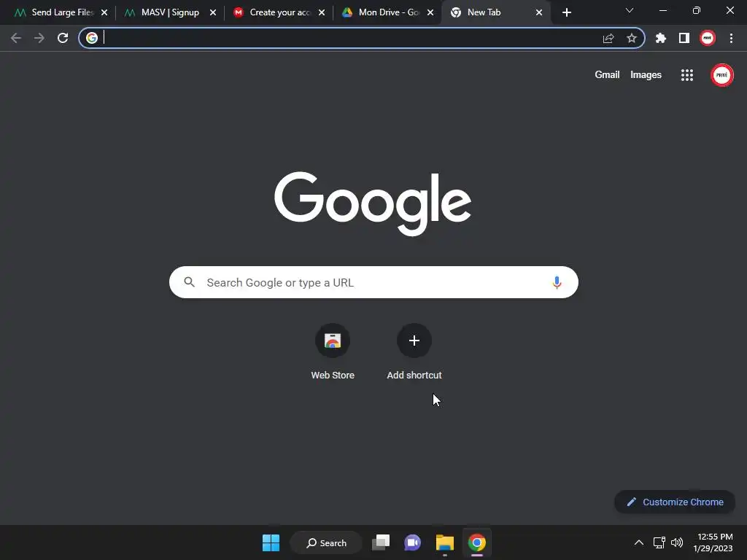Focus the Search Google or type a URL box
The width and height of the screenshot is (747, 560).
coord(373,282)
